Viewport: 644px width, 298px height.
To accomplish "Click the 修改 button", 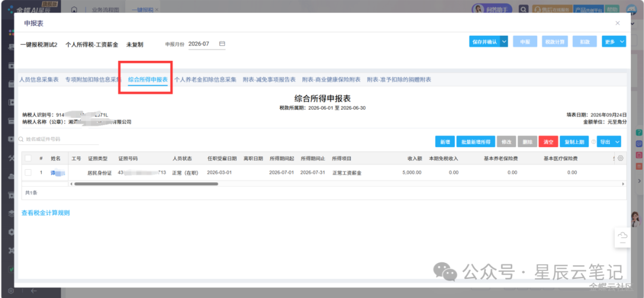I will point(506,142).
